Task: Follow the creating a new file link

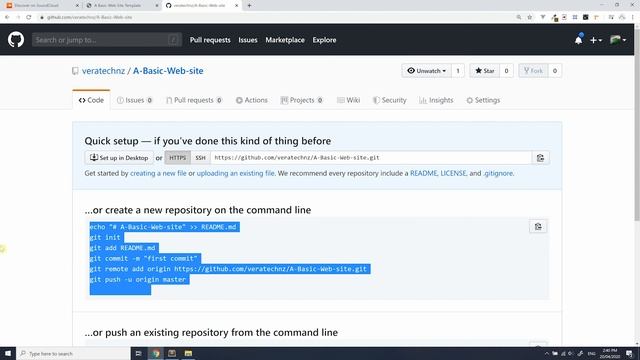Action: pos(158,173)
